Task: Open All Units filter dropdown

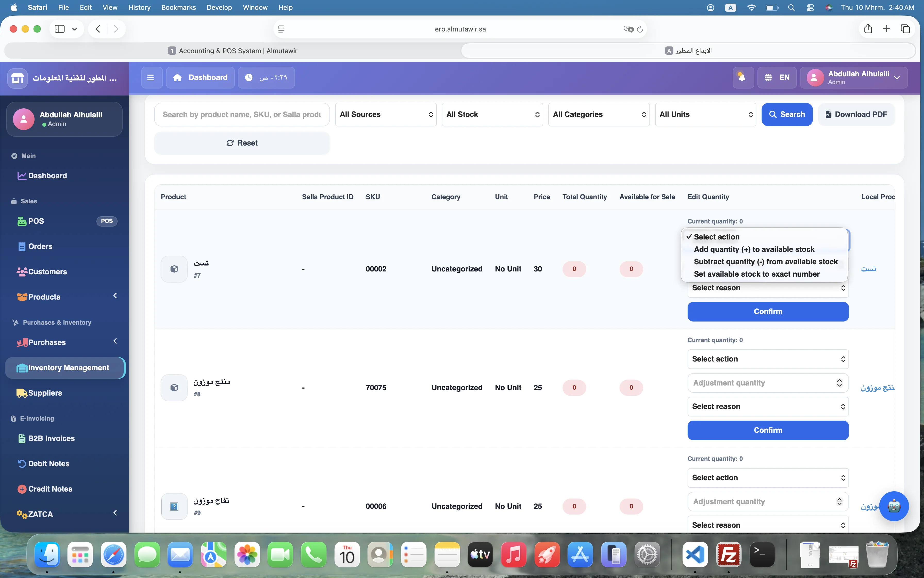Action: [x=705, y=114]
